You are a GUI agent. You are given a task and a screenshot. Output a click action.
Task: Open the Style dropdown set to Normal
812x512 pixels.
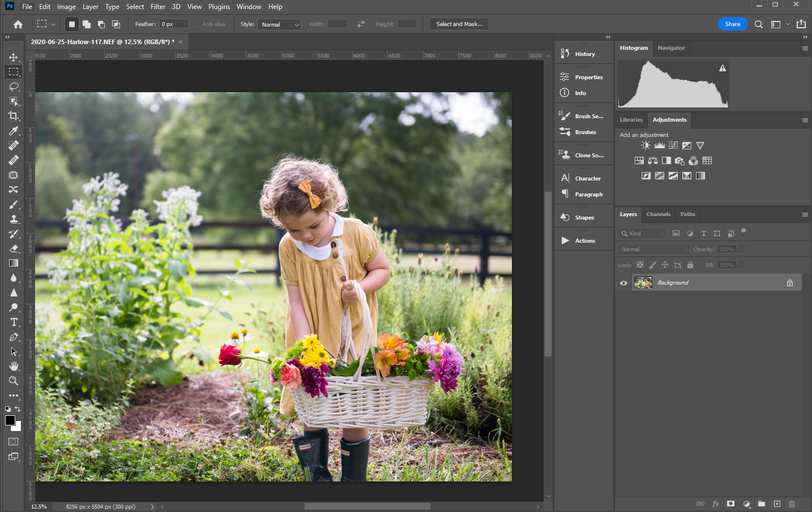(279, 24)
